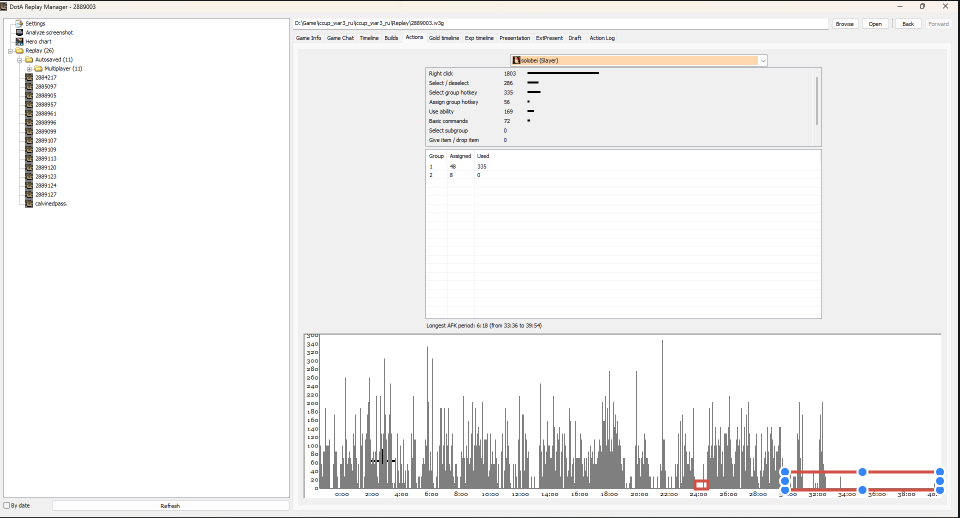The width and height of the screenshot is (960, 518).
Task: Switch to the Draft tab
Action: tap(575, 38)
